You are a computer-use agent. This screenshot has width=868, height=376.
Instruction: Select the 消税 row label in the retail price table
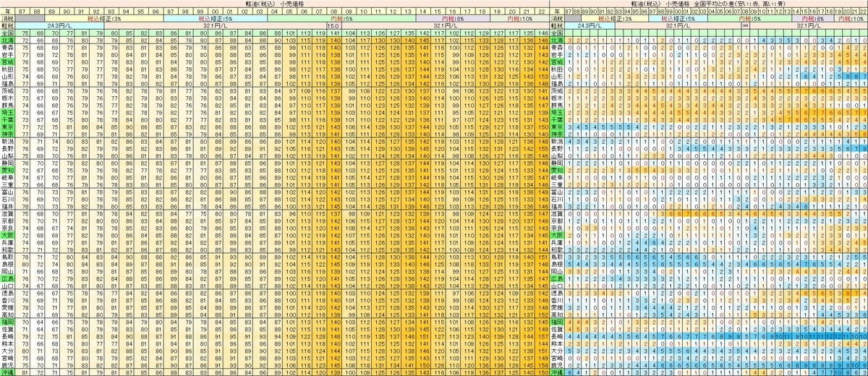coord(8,19)
